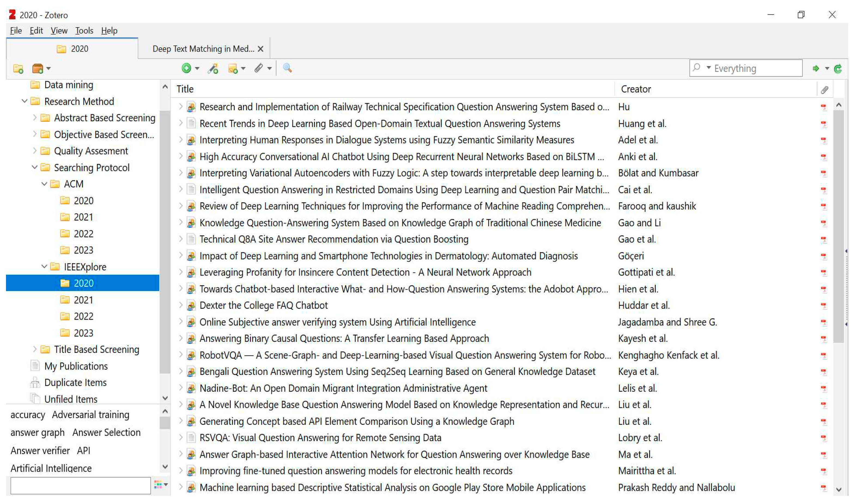Click Add Item by Identifier wand

pyautogui.click(x=213, y=69)
